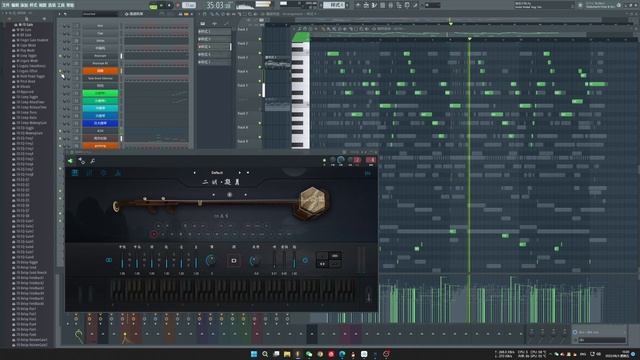Image resolution: width=640 pixels, height=360 pixels.
Task: Open the pattern selector dropdown in the top toolbar
Action: coord(334,5)
